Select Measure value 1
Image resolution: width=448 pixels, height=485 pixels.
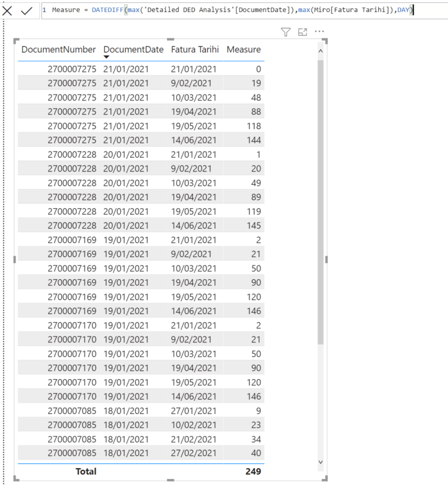tap(259, 155)
